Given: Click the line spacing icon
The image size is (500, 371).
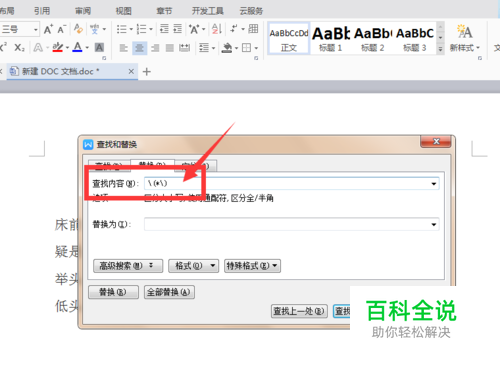Looking at the screenshot, I should click(203, 48).
